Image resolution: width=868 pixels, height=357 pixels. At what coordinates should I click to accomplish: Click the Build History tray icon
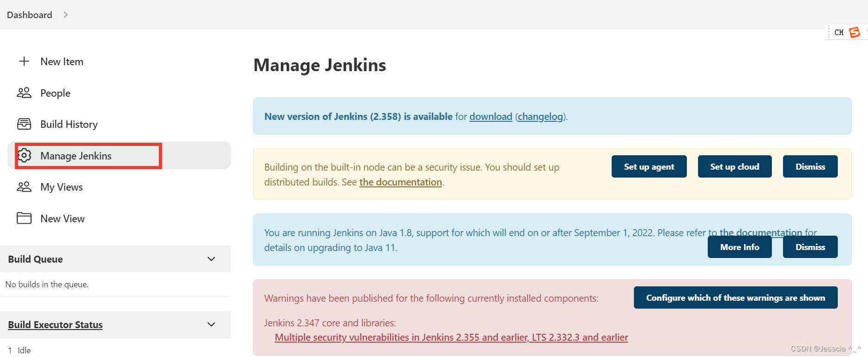(x=24, y=124)
